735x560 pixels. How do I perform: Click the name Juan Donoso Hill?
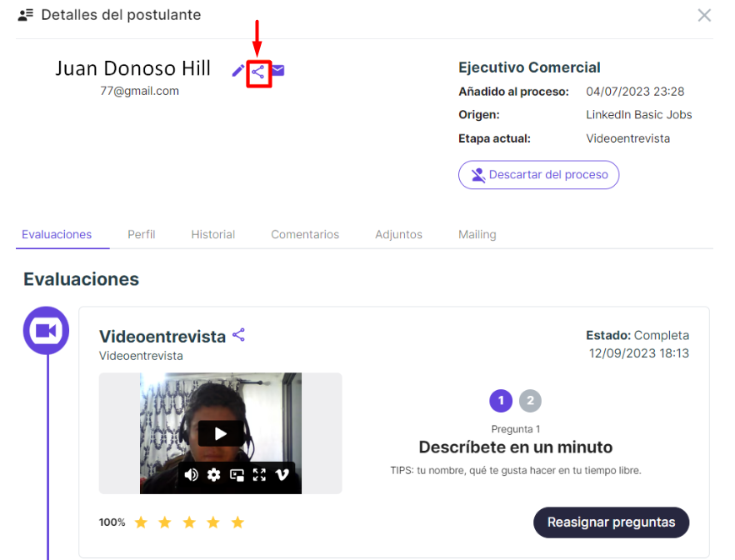coord(132,68)
